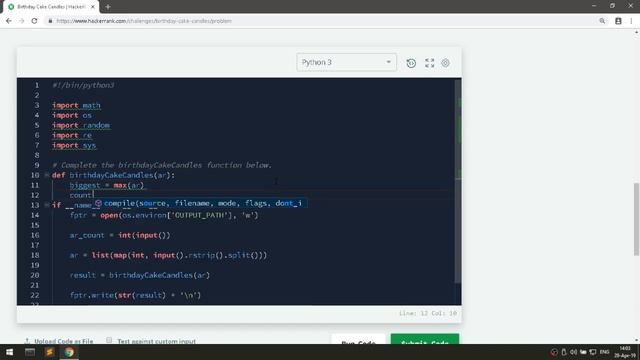Open the volume tray icon
Screen dimensions: 640x360
point(573,352)
